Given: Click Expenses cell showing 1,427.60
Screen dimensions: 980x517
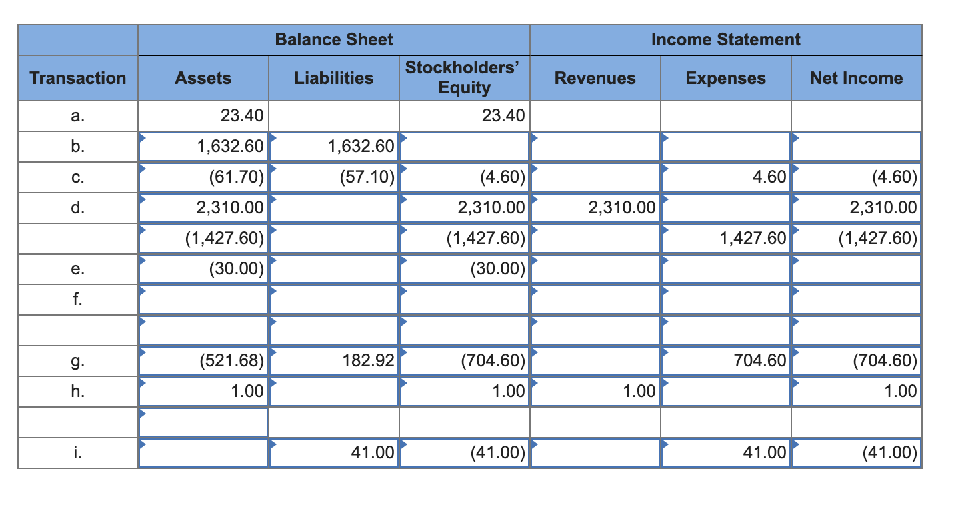Looking at the screenshot, I should (x=725, y=238).
